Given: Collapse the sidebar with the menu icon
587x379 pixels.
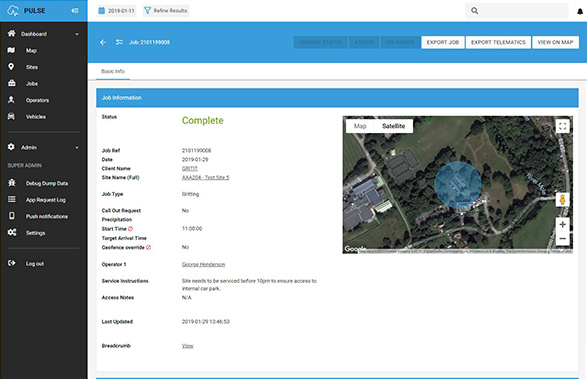Looking at the screenshot, I should pos(75,10).
